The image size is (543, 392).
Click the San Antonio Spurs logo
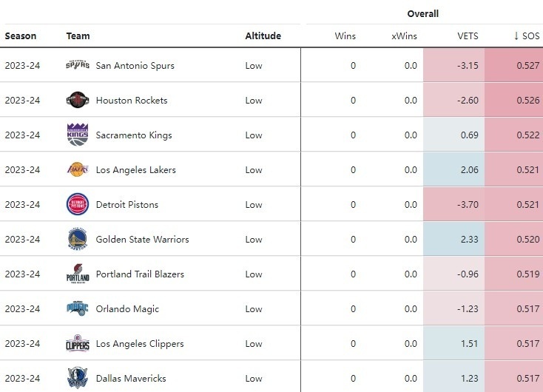(78, 65)
